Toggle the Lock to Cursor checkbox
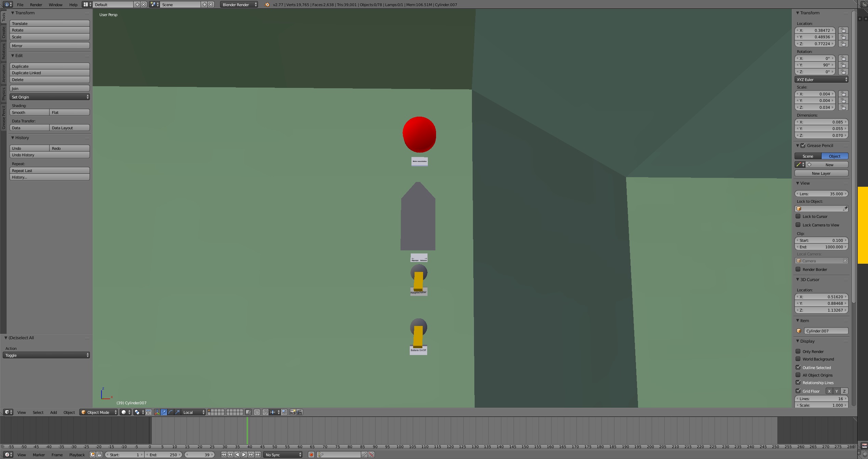Image resolution: width=868 pixels, height=459 pixels. coord(798,216)
